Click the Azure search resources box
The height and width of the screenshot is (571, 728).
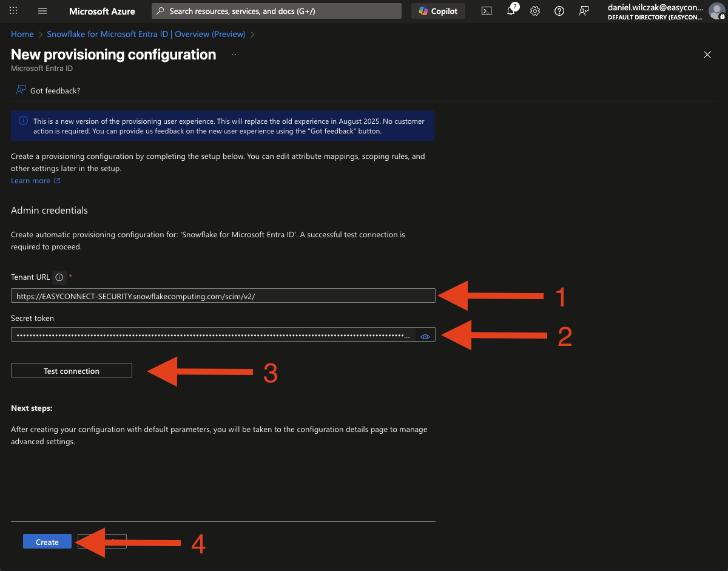pyautogui.click(x=277, y=11)
